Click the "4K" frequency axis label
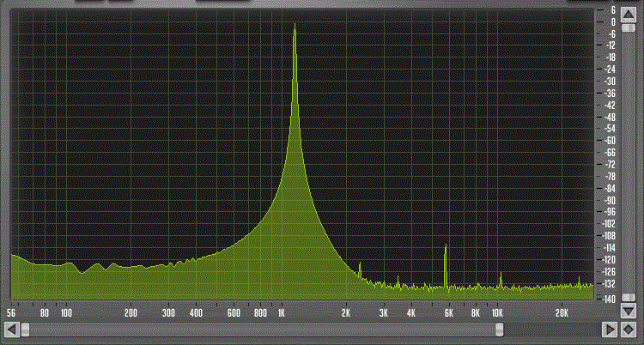Screen dimensions: 644x345 (x=410, y=313)
